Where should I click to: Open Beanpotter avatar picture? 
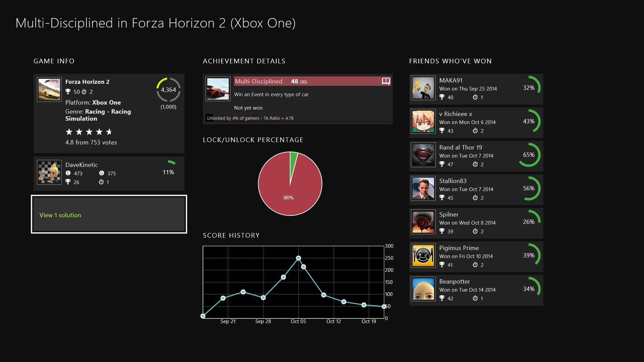[423, 289]
